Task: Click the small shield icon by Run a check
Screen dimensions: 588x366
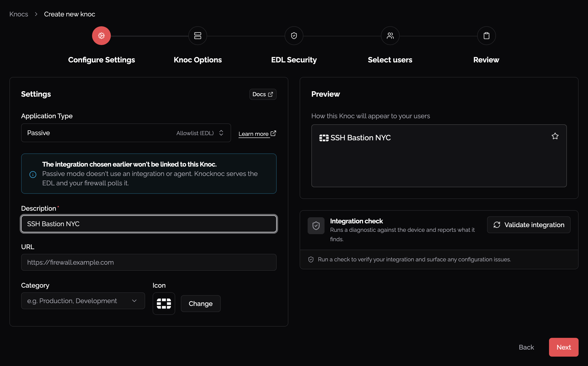Action: coord(311,259)
